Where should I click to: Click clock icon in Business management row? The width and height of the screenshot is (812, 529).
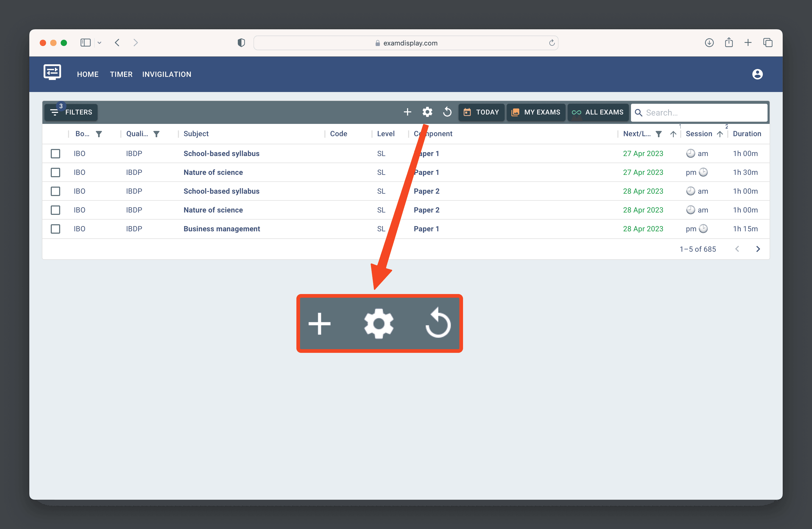click(703, 229)
